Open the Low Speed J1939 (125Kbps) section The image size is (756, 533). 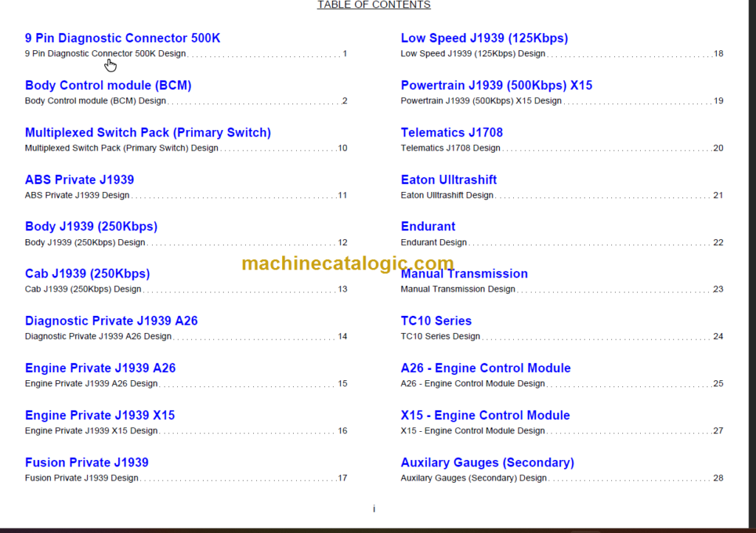pyautogui.click(x=484, y=38)
